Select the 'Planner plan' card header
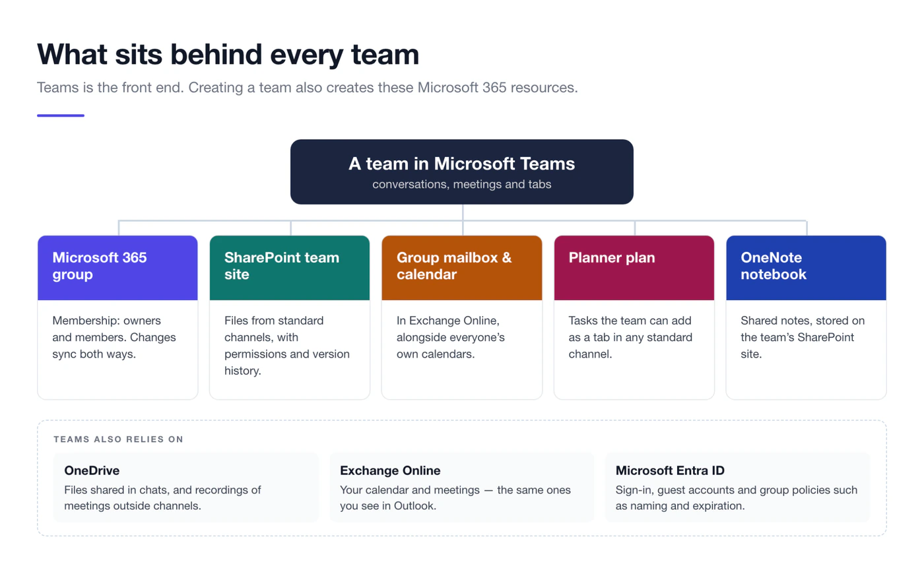Viewport: 924px width, 568px height. coord(634,268)
